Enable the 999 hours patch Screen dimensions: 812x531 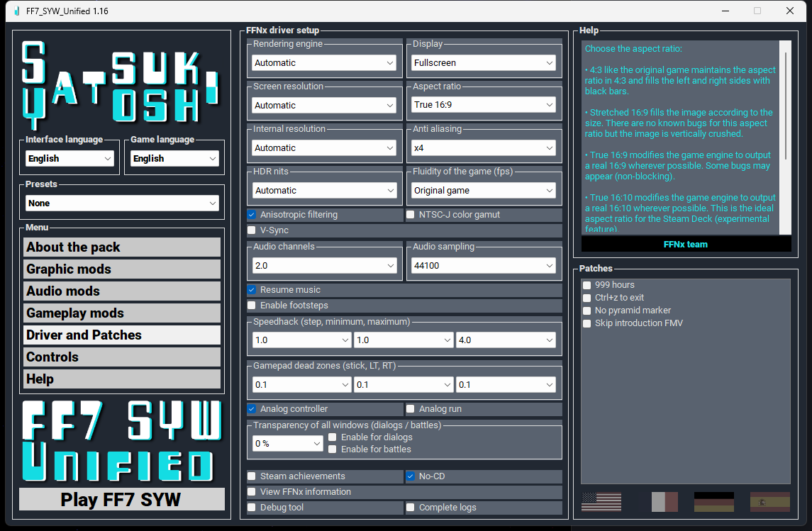point(587,285)
